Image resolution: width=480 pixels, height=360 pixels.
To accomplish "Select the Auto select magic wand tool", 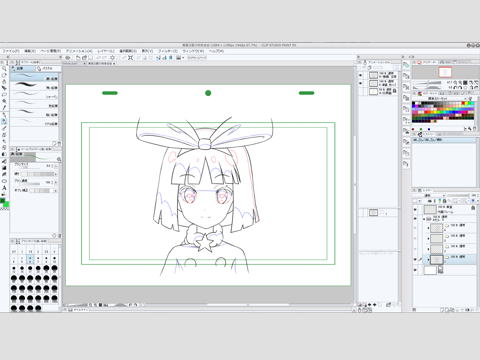I will point(4,101).
